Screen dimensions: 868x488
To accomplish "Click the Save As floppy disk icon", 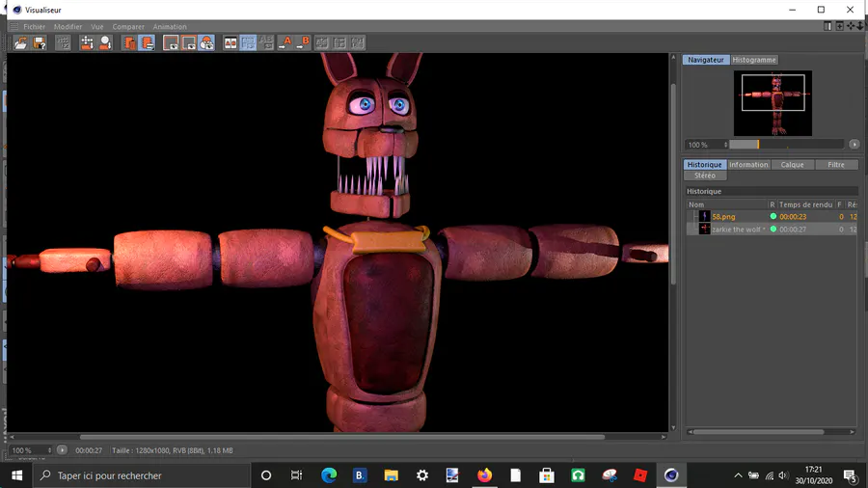I will [40, 43].
